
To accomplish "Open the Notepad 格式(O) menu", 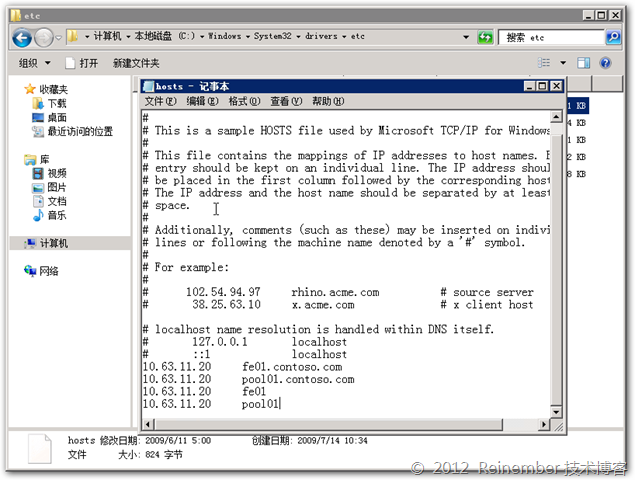I will (244, 101).
